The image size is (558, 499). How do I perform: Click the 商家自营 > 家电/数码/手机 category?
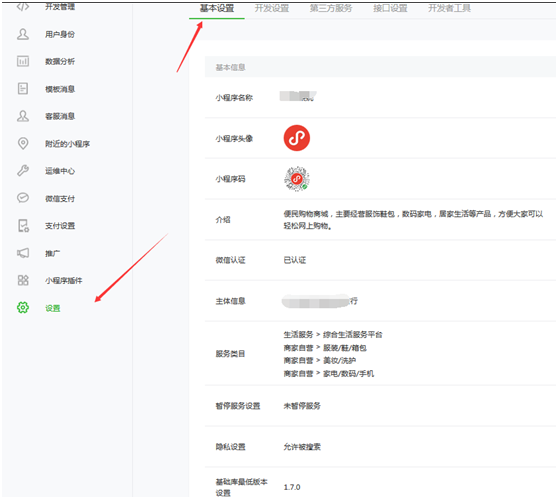click(328, 373)
